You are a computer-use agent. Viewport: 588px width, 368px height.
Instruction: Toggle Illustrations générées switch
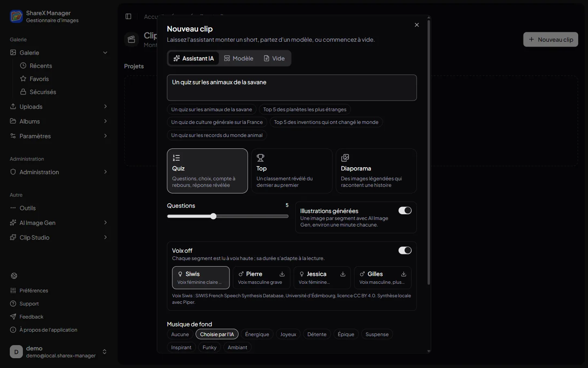pos(405,211)
